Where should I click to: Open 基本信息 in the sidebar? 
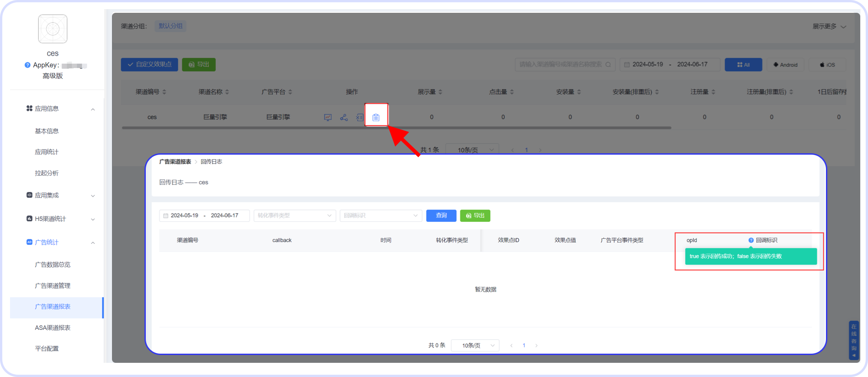[47, 131]
